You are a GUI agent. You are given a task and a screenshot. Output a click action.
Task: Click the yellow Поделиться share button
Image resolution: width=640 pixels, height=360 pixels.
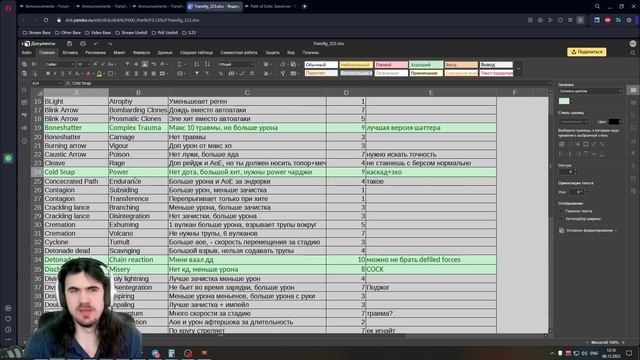tap(587, 52)
